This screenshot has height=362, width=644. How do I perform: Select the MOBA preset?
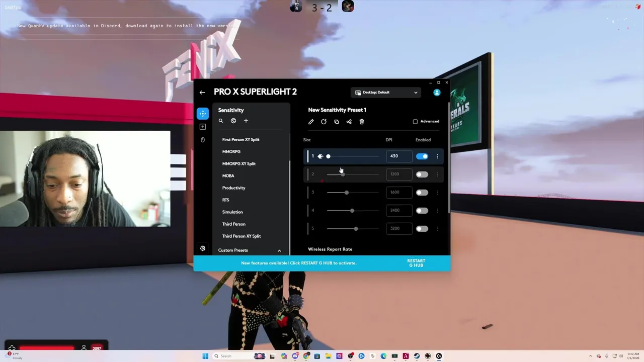coord(228,176)
